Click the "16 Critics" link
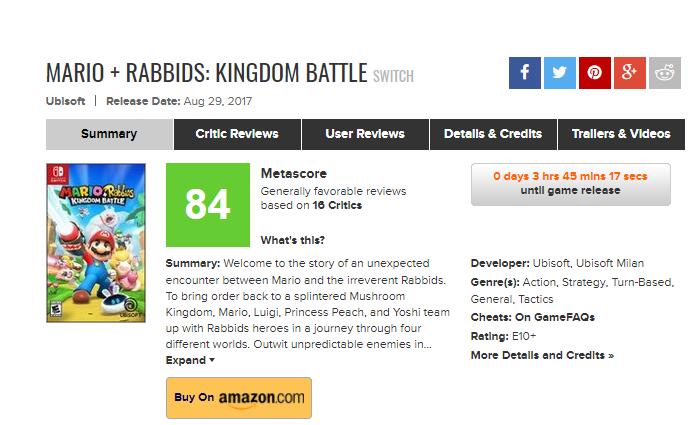The image size is (698, 425). [335, 205]
